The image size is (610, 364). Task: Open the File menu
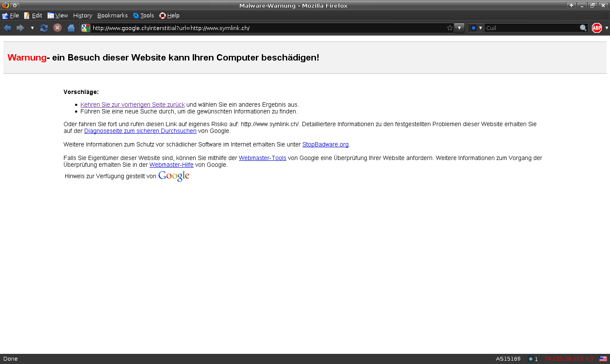(x=11, y=16)
